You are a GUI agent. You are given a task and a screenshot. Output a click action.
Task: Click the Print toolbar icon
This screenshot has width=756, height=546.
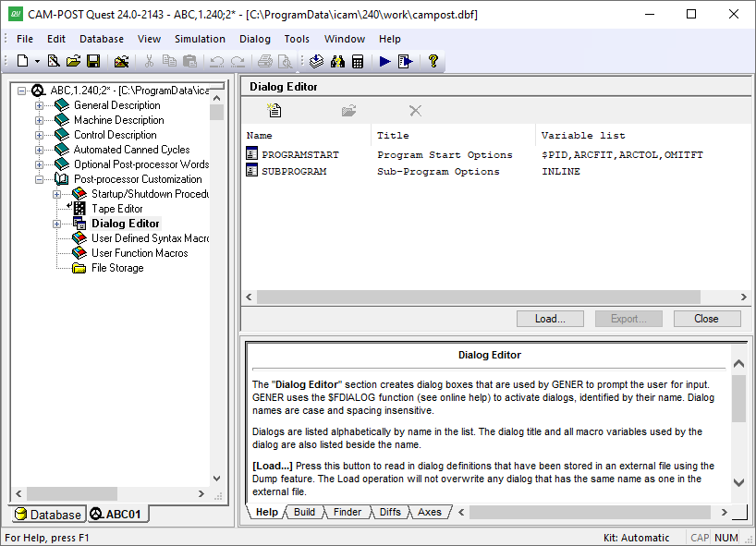tap(265, 61)
